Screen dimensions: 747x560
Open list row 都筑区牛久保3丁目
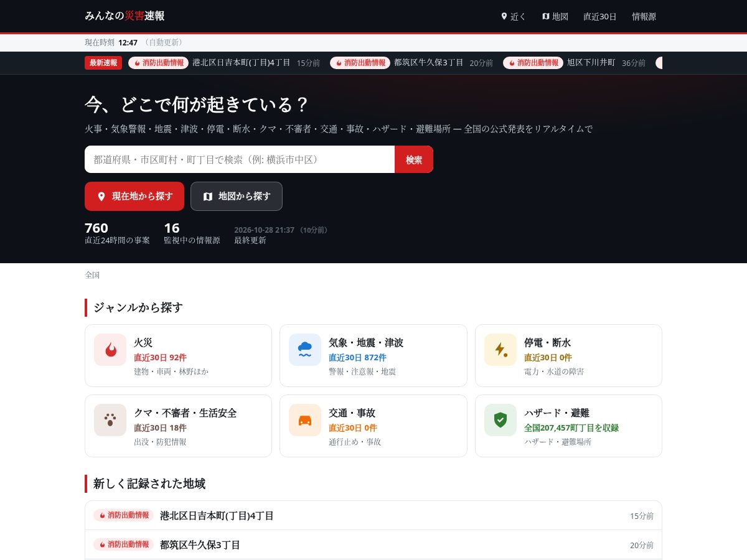(374, 544)
